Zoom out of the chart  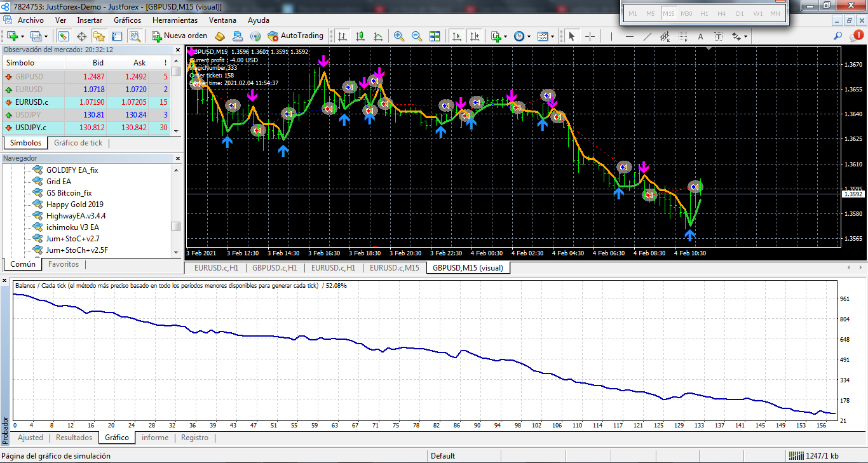[x=417, y=36]
